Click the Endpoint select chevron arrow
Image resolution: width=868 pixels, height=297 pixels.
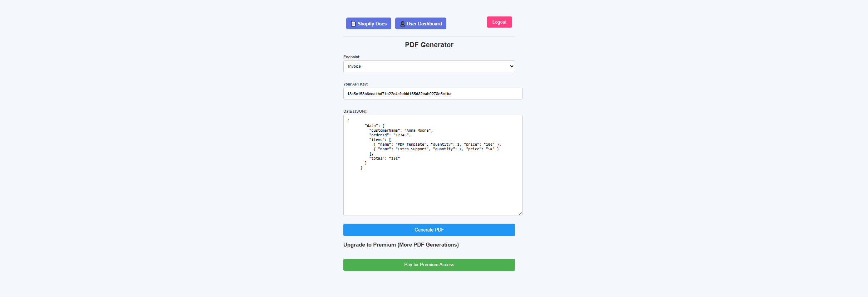point(511,66)
